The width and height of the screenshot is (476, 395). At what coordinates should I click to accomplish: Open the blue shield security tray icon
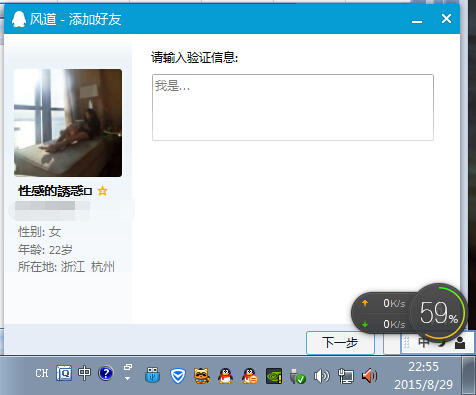coord(178,376)
